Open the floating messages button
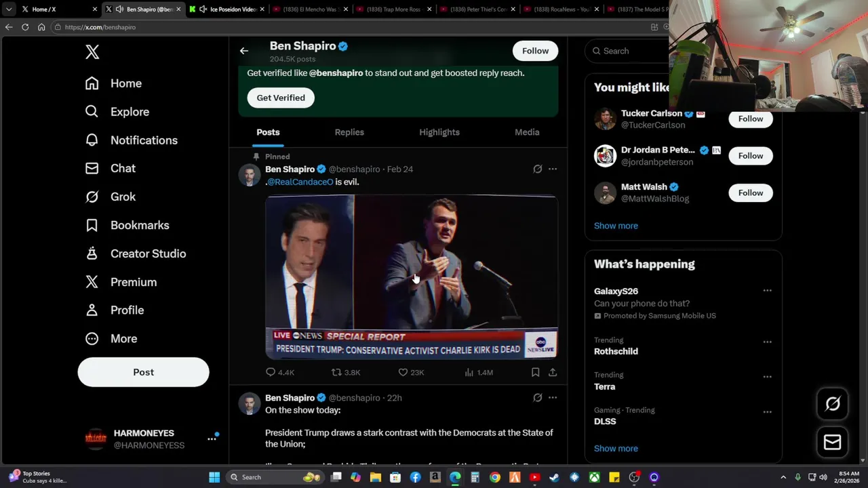The height and width of the screenshot is (488, 868). tap(833, 443)
